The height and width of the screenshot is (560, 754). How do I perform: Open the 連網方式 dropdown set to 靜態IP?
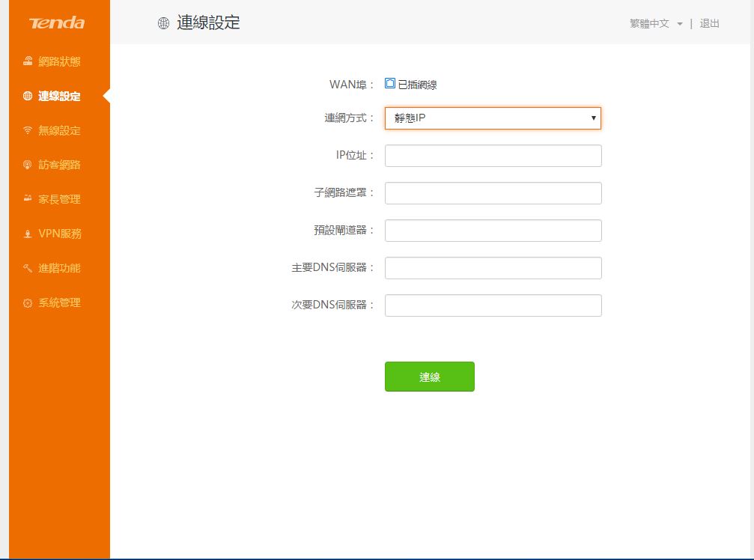[493, 118]
